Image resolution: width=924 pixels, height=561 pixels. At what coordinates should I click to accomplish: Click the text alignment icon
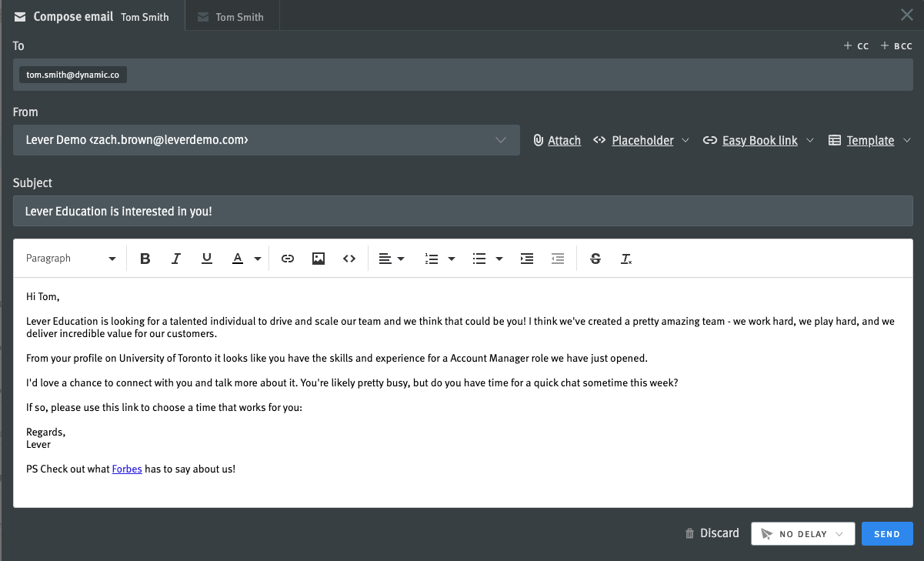(385, 259)
